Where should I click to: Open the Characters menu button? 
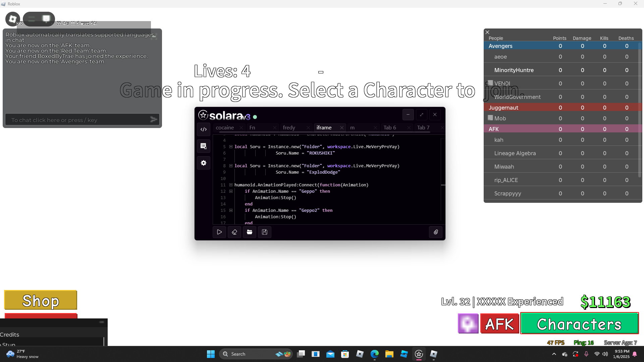point(579,323)
